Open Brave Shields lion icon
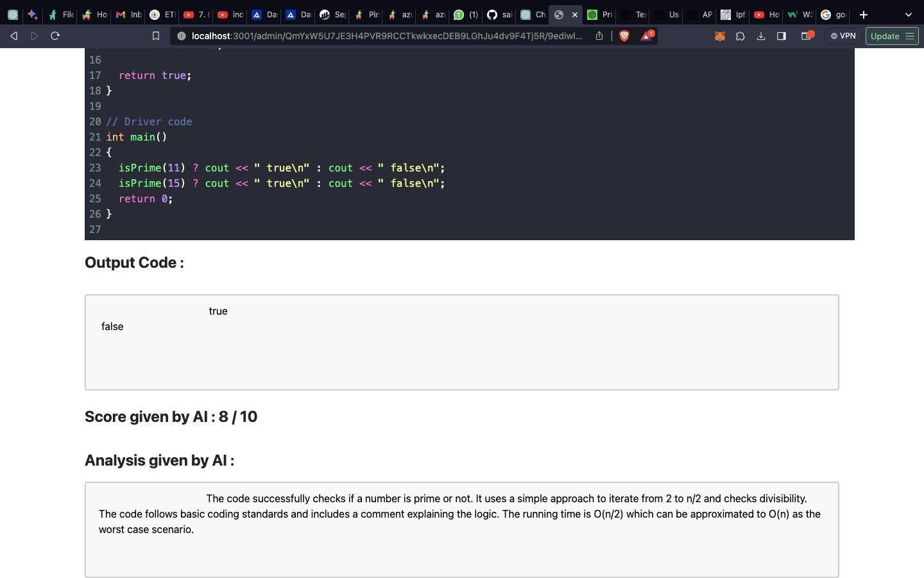Viewport: 924px width, 578px height. 624,36
